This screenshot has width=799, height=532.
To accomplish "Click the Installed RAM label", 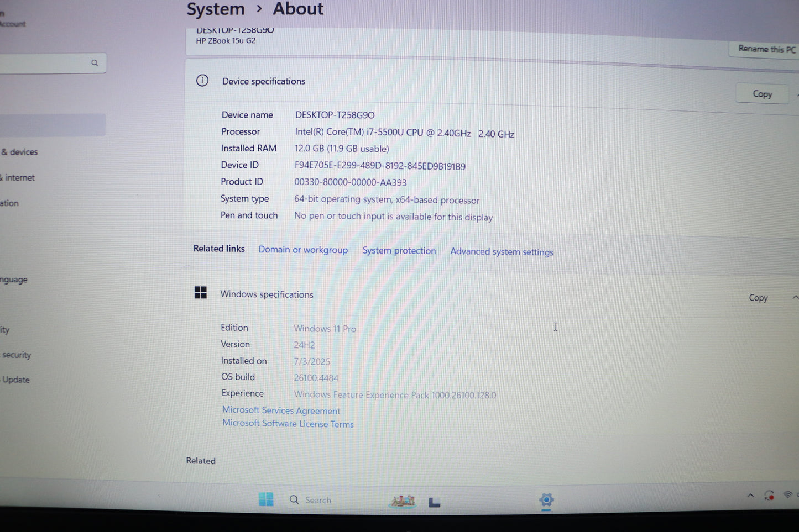I will 249,148.
